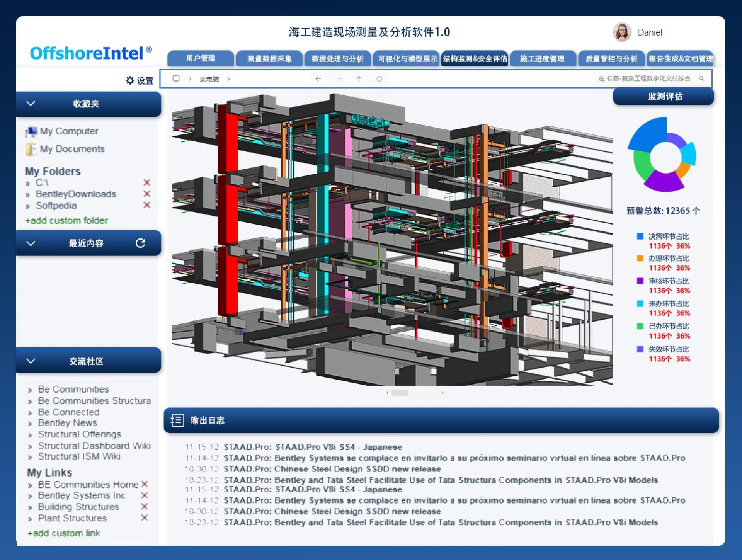Image resolution: width=742 pixels, height=560 pixels.
Task: Open the 测量数据采集 tab
Action: point(269,59)
